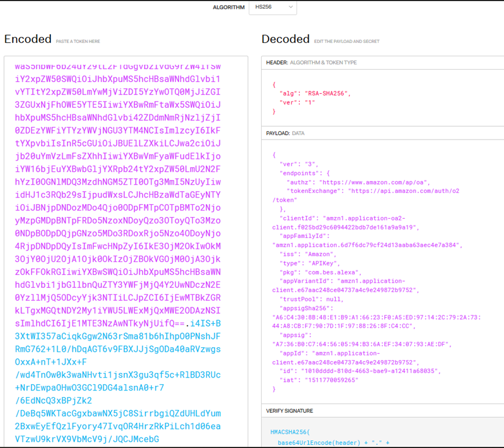This screenshot has height=448, width=504.
Task: Select the PAYLOAD: DATA section bar
Action: [x=285, y=133]
